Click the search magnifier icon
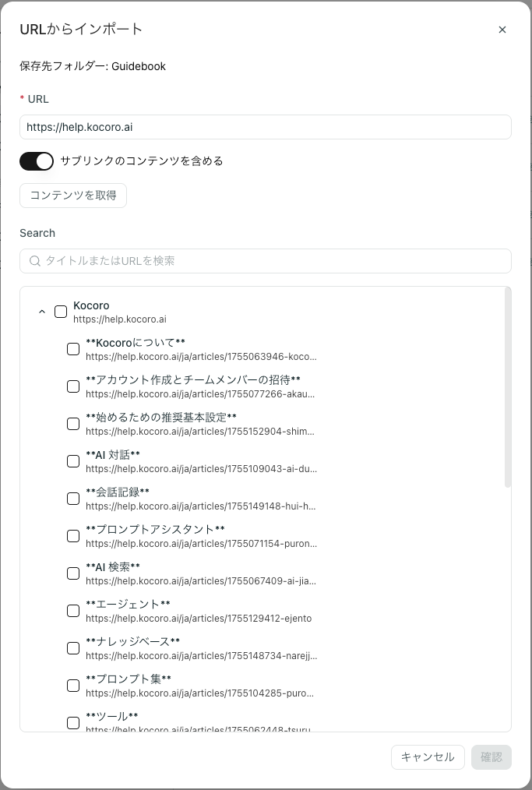Viewport: 532px width, 790px height. point(34,261)
